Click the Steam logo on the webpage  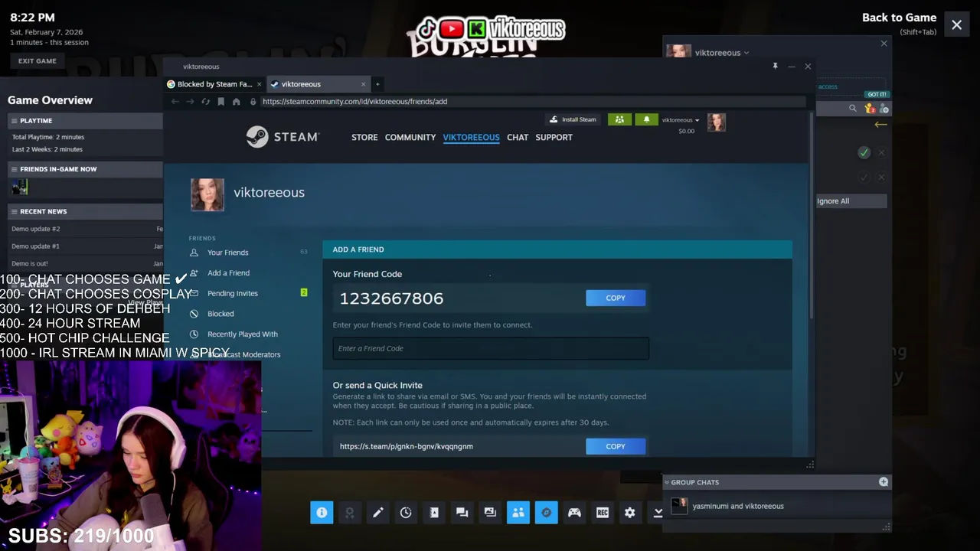point(283,137)
